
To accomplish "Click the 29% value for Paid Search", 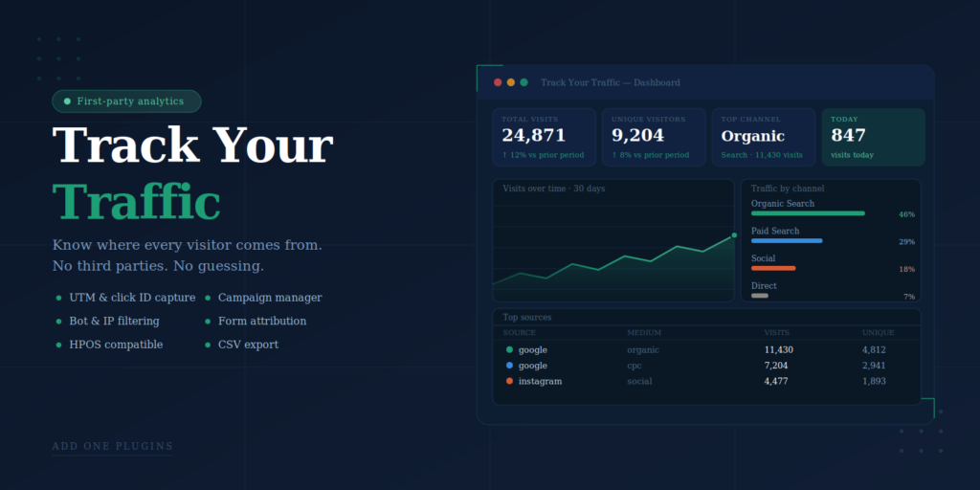I will (906, 242).
